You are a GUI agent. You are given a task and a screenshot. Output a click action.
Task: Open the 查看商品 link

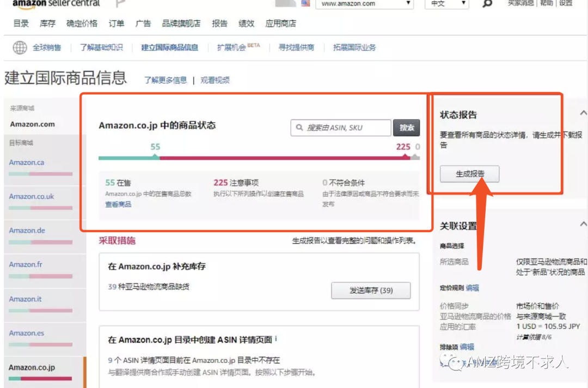tap(118, 204)
